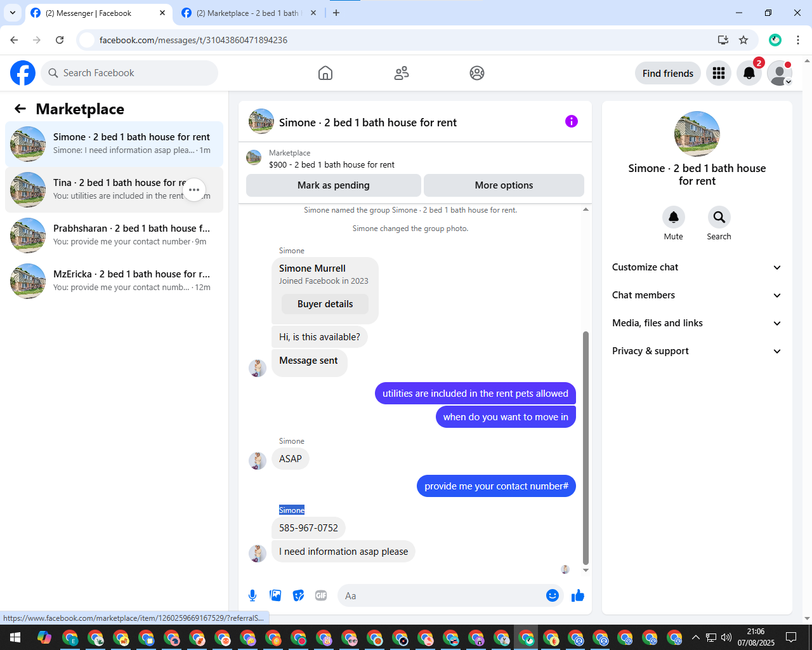The height and width of the screenshot is (650, 812).
Task: Close the Messenger | Facebook tab
Action: click(162, 13)
